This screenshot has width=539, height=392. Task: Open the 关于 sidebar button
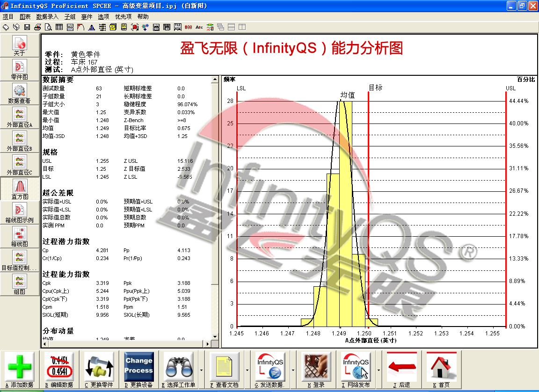click(x=20, y=46)
